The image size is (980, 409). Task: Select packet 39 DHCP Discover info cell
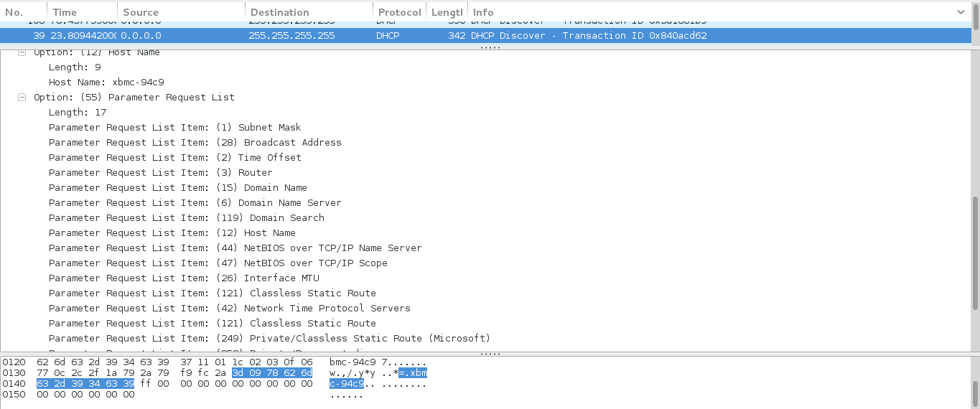click(589, 35)
